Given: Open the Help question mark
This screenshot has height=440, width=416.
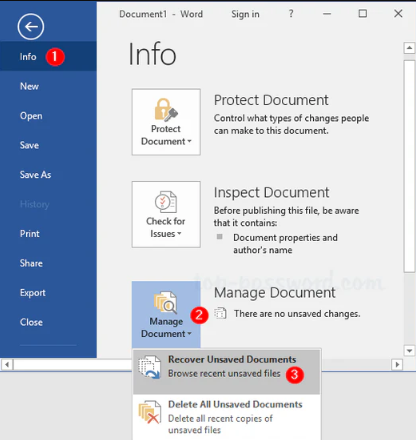Looking at the screenshot, I should point(291,14).
